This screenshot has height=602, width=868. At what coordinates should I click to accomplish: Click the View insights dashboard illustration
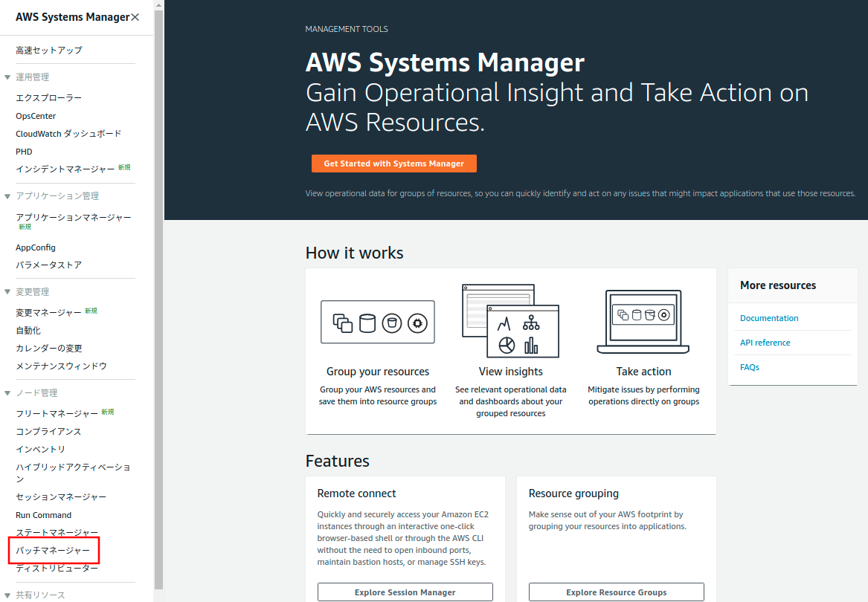[x=510, y=321]
